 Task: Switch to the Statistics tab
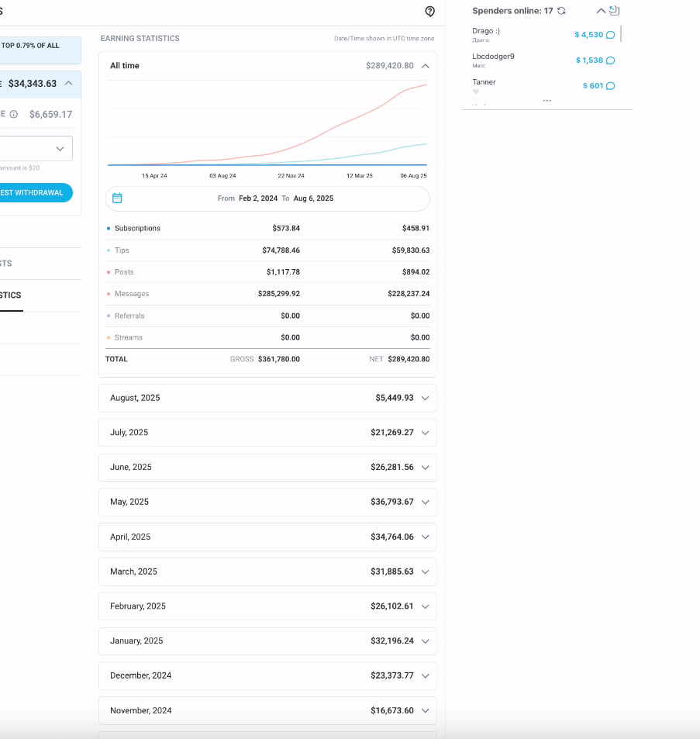[11, 295]
